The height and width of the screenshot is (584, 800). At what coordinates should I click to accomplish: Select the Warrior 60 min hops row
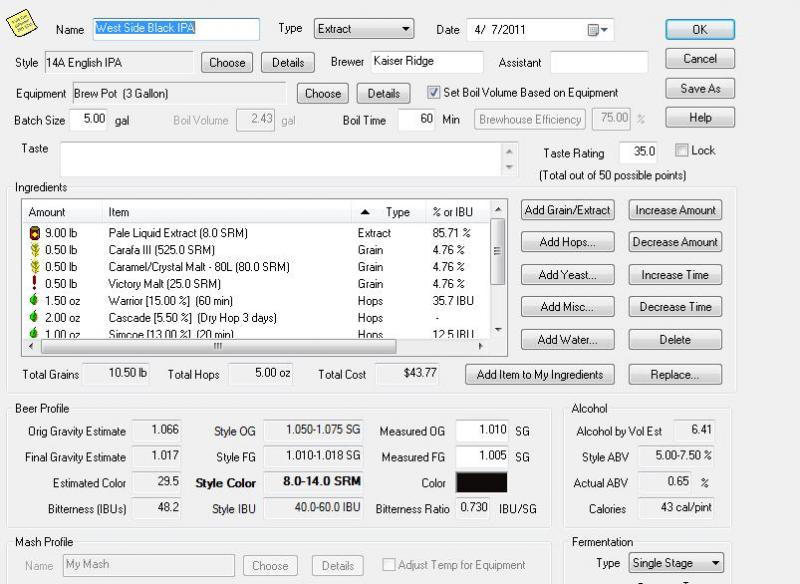257,300
